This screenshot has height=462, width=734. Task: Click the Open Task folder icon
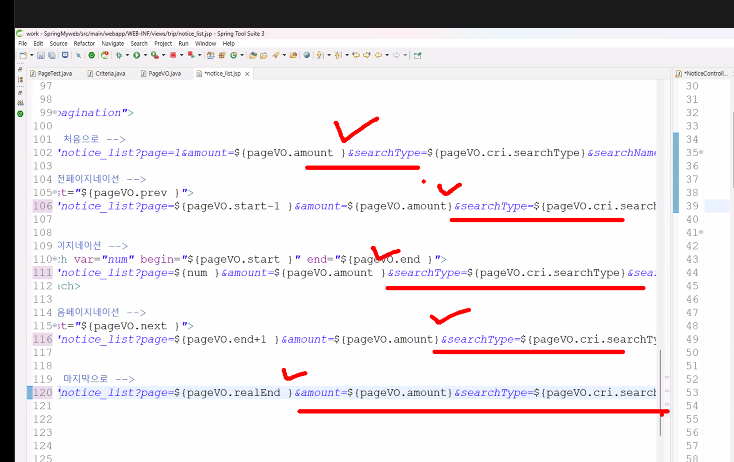pos(264,55)
